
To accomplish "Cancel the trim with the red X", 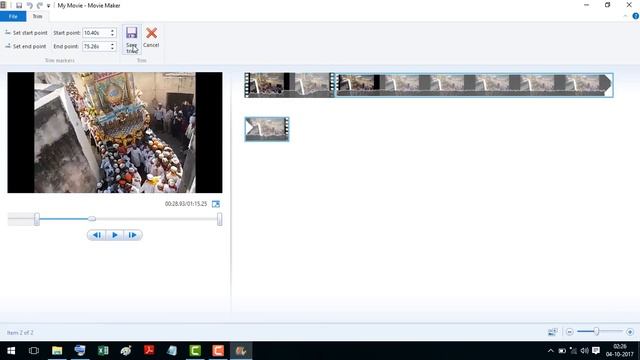I will [151, 37].
